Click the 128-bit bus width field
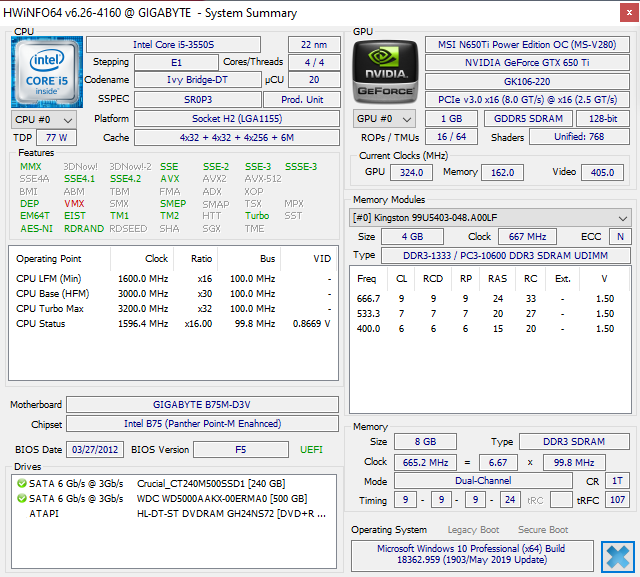The width and height of the screenshot is (640, 577). click(x=602, y=119)
